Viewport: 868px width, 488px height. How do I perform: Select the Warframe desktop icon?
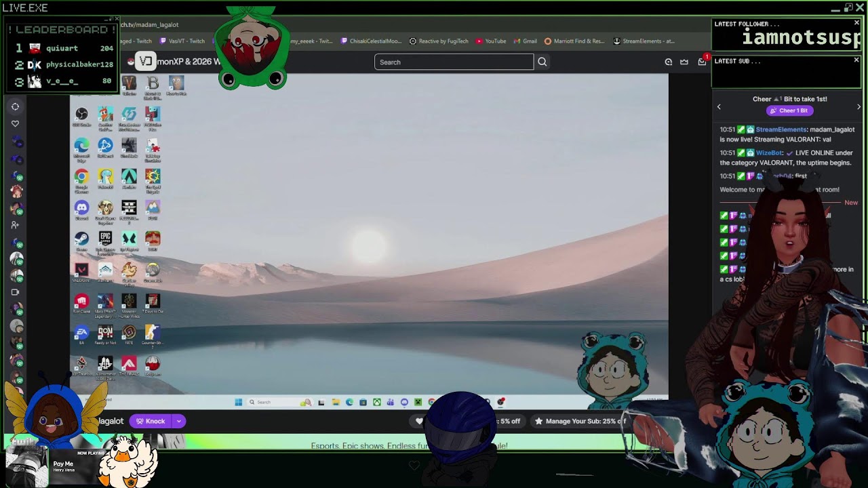105,272
